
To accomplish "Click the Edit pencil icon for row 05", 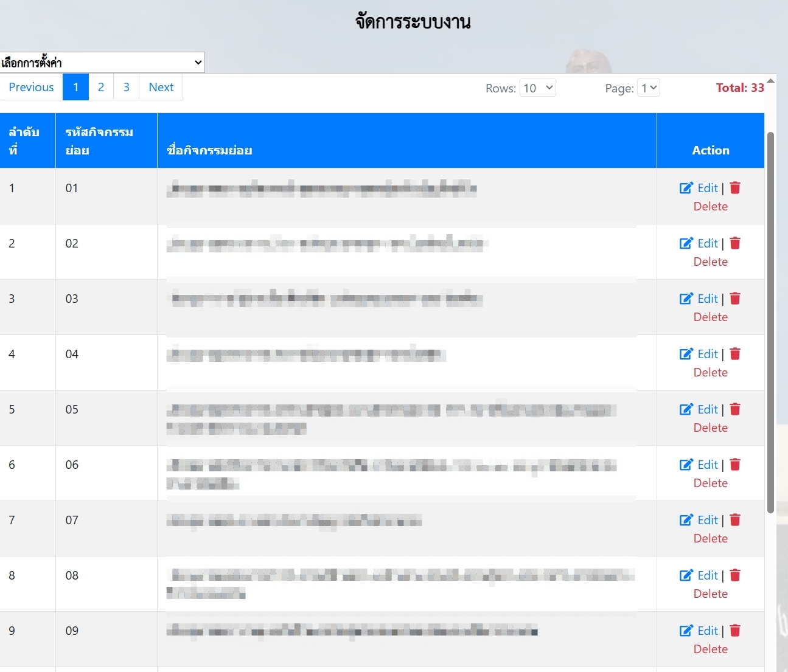I will tap(686, 409).
